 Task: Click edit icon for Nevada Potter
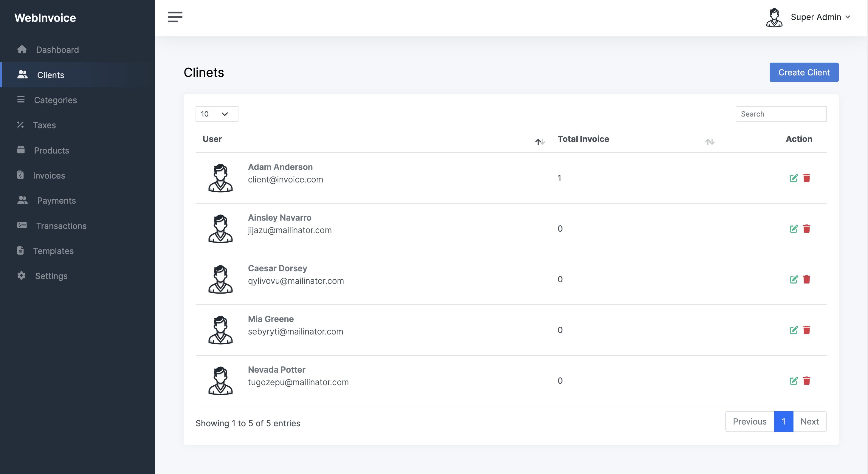(793, 381)
